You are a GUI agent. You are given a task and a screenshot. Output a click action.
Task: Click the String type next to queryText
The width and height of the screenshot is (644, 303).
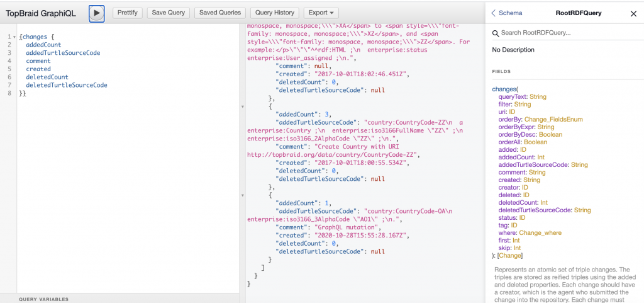[538, 97]
